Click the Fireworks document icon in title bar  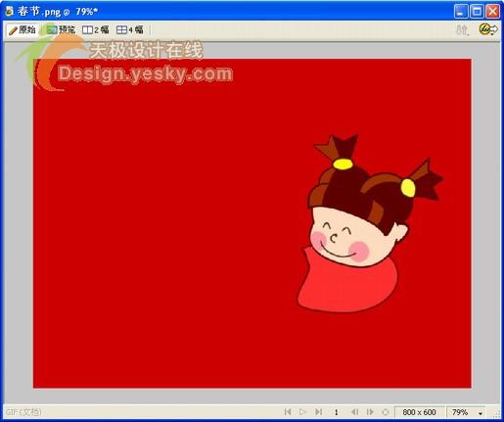(x=9, y=12)
